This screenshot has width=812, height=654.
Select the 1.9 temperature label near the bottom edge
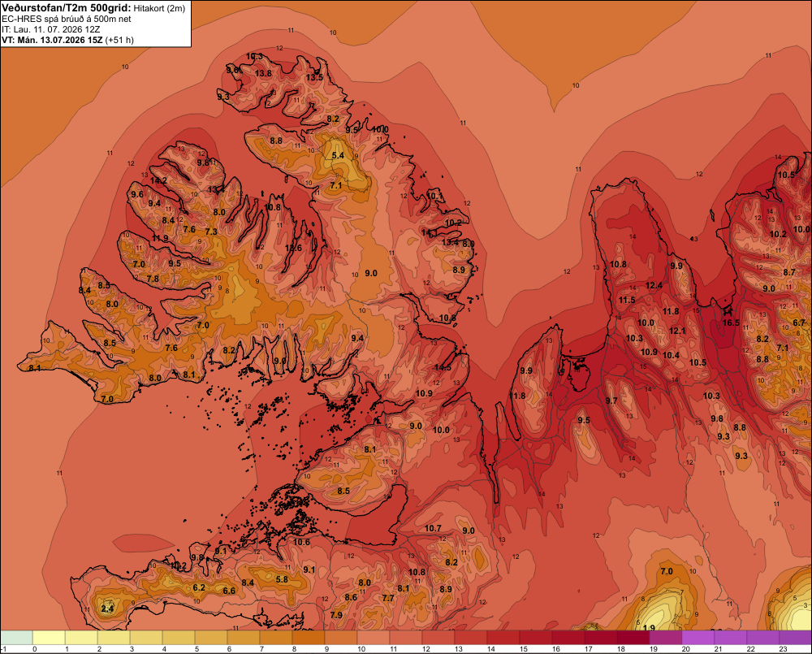click(649, 628)
